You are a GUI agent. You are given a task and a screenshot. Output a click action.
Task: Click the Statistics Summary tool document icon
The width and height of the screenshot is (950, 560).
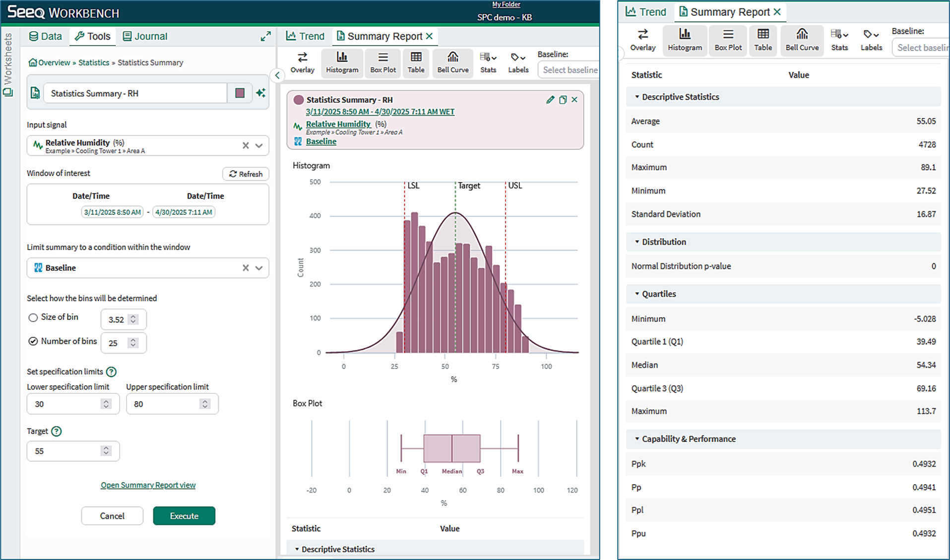coord(35,93)
